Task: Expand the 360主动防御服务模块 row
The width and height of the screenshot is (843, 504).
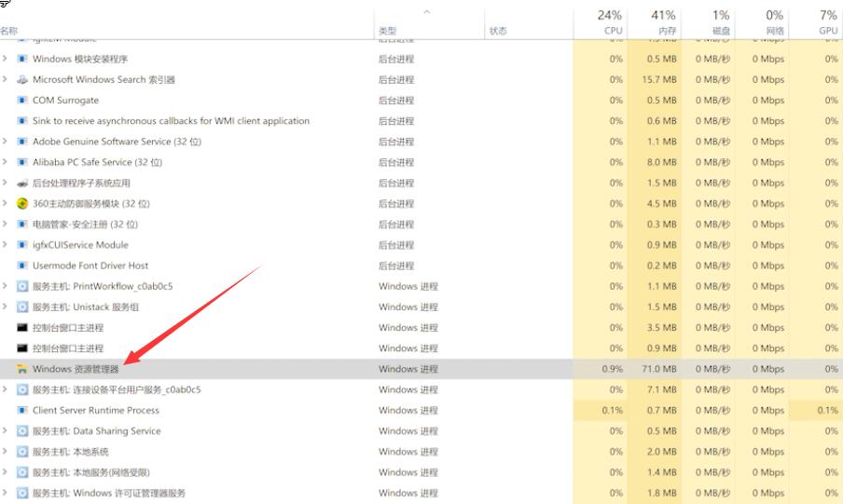Action: [5, 203]
